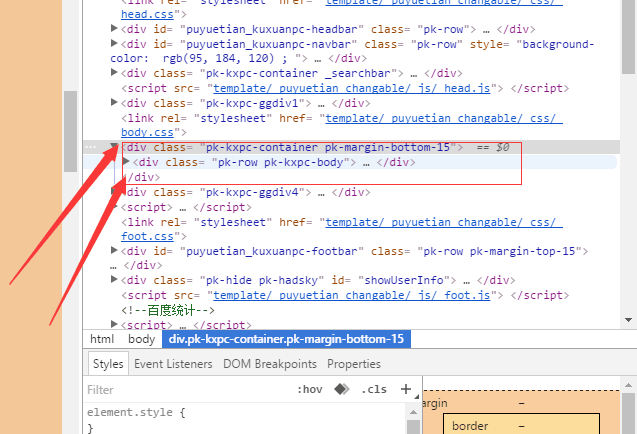The image size is (637, 434).
Task: Toggle the :hov element state panel
Action: coord(310,389)
